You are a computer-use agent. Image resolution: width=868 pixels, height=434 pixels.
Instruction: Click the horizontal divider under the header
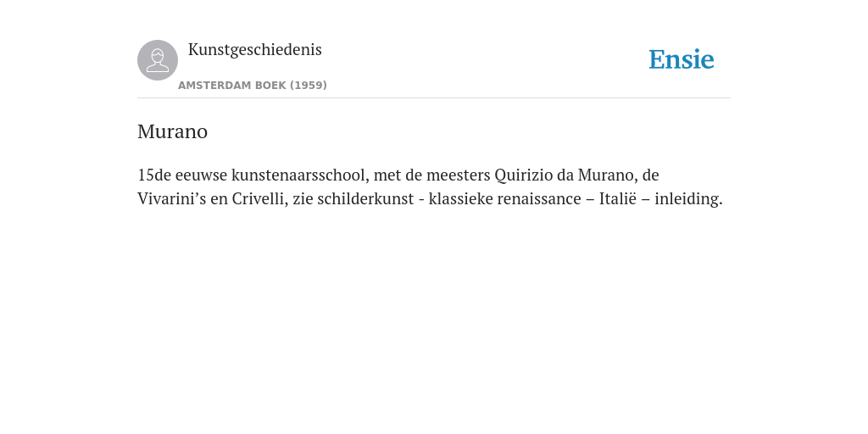tap(434, 98)
